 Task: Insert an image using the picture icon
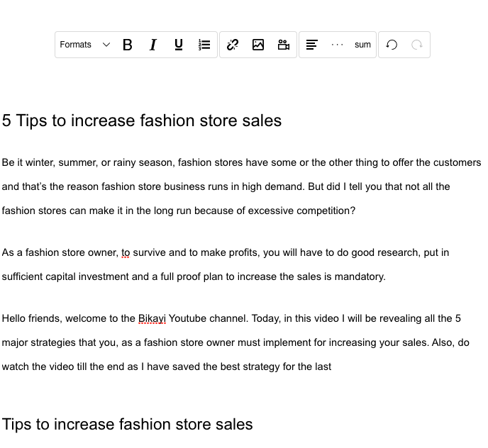pos(258,45)
